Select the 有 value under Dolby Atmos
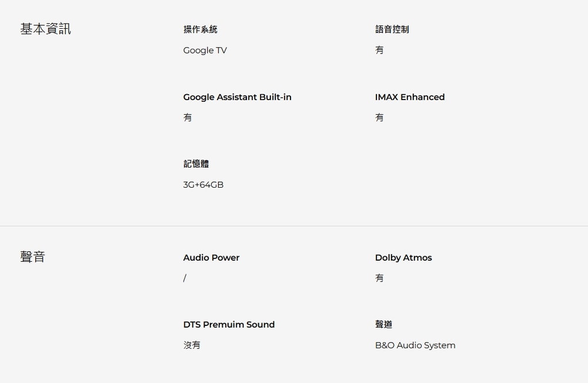This screenshot has height=383, width=588. tap(379, 278)
